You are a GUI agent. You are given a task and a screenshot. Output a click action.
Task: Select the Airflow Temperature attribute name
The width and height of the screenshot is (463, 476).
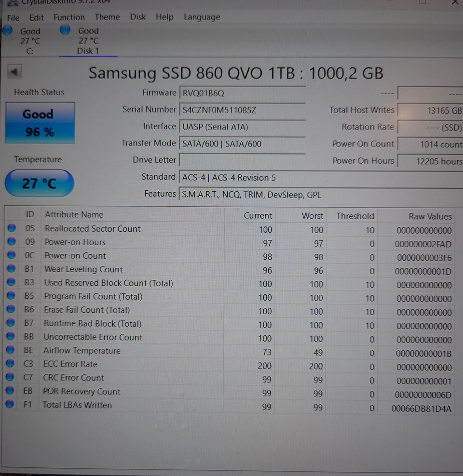[x=82, y=351]
